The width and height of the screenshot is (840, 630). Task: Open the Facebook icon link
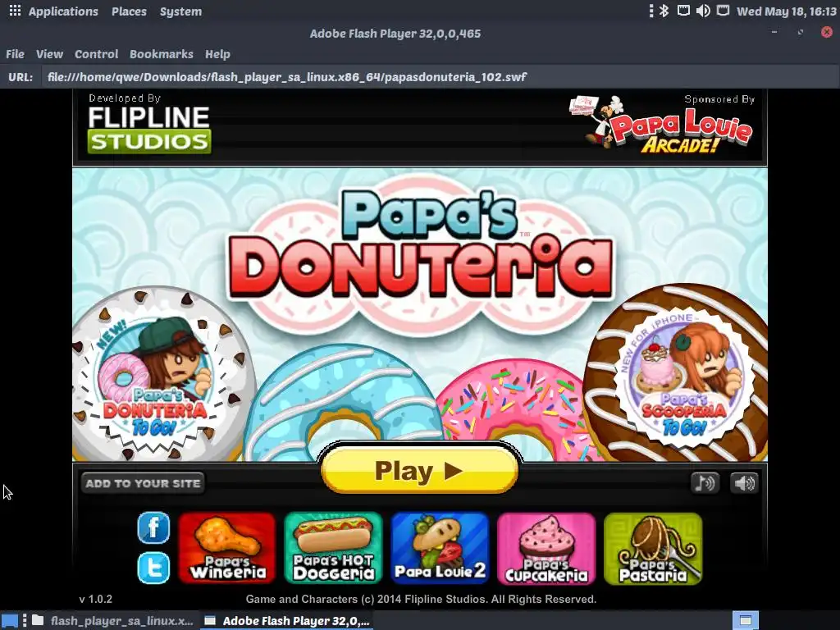pos(153,527)
